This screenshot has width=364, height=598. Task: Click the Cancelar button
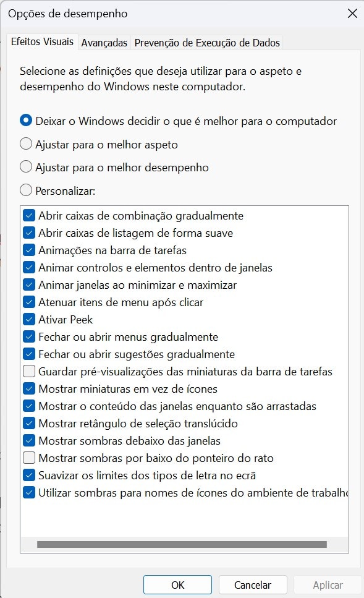252,584
